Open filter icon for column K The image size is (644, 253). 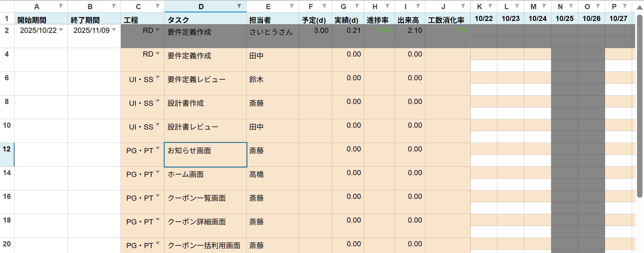pos(490,6)
